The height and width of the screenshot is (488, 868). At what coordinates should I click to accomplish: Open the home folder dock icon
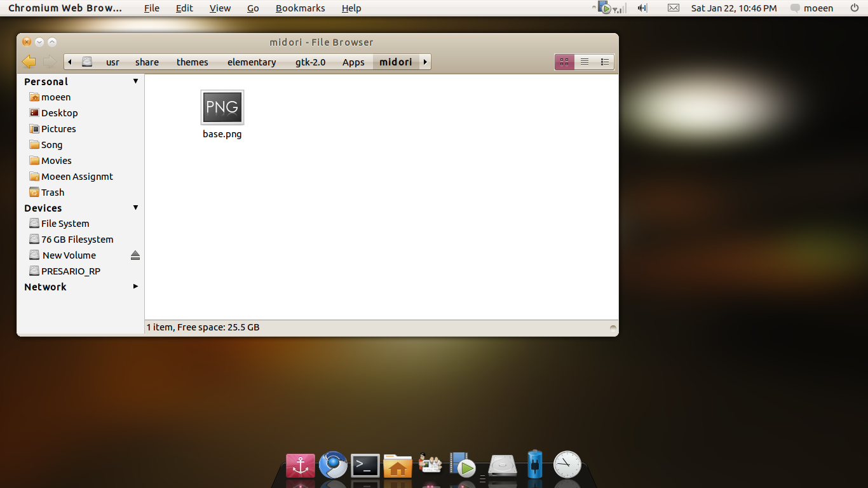tap(398, 466)
